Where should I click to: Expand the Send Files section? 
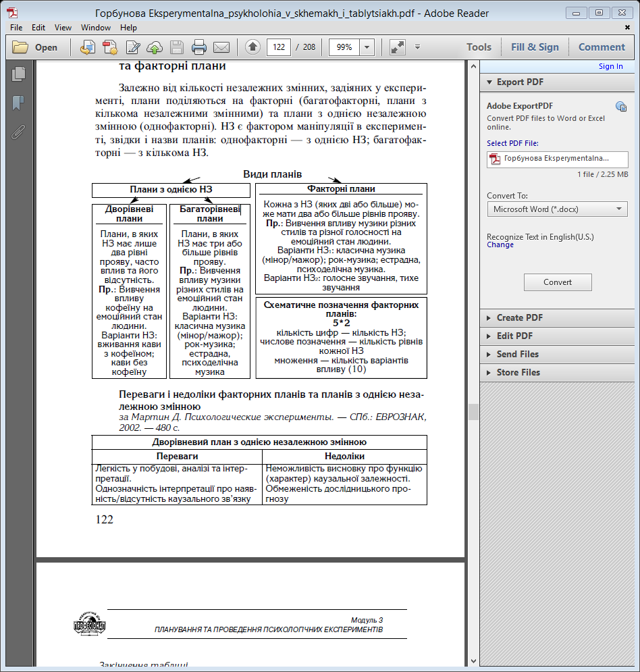(x=518, y=354)
